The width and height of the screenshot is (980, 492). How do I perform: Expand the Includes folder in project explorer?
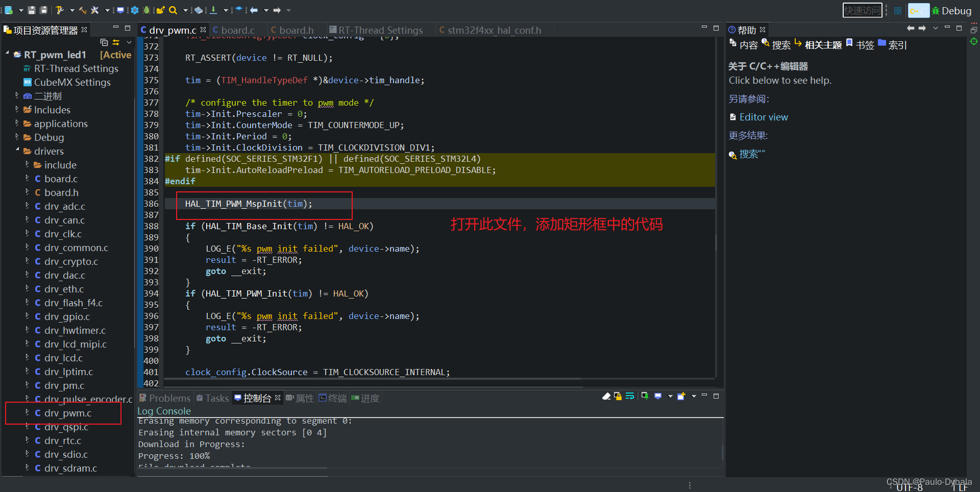click(x=17, y=110)
